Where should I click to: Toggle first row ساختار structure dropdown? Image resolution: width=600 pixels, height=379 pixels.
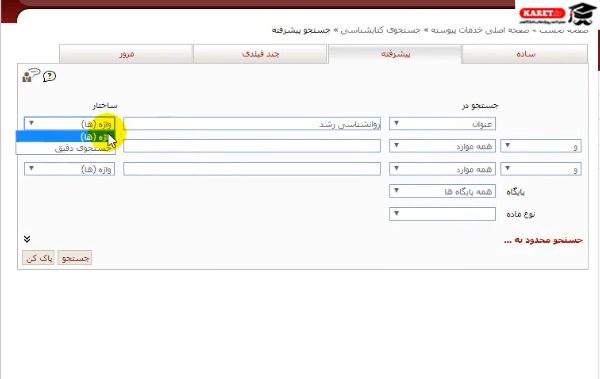[x=69, y=124]
